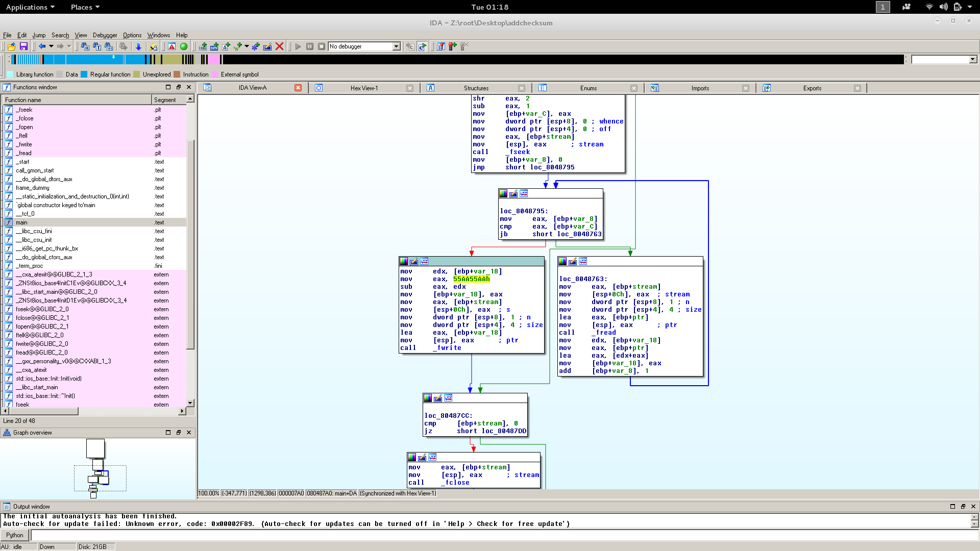
Task: Click the Save database floppy icon
Action: click(23, 46)
